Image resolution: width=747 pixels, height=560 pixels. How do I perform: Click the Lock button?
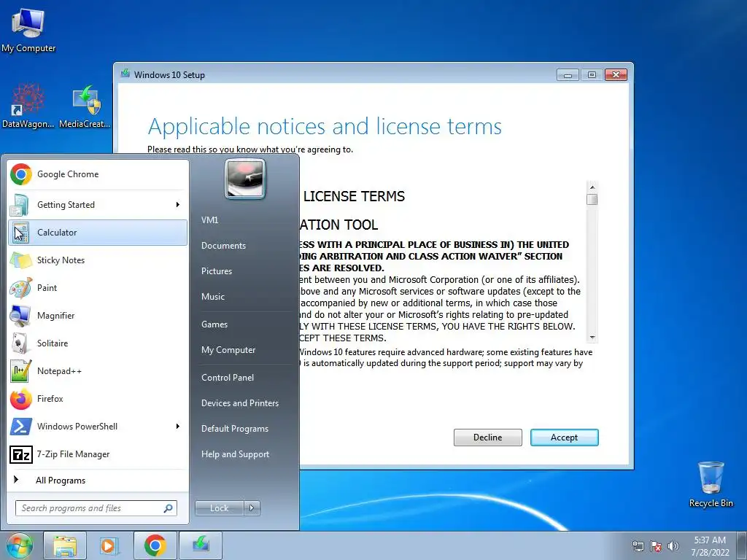219,508
